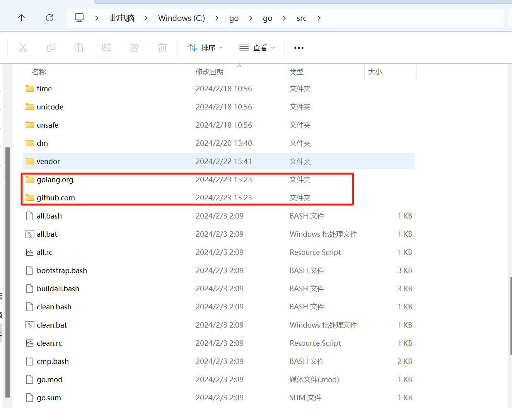This screenshot has height=420, width=512.
Task: Select the time folder icon
Action: (30, 89)
